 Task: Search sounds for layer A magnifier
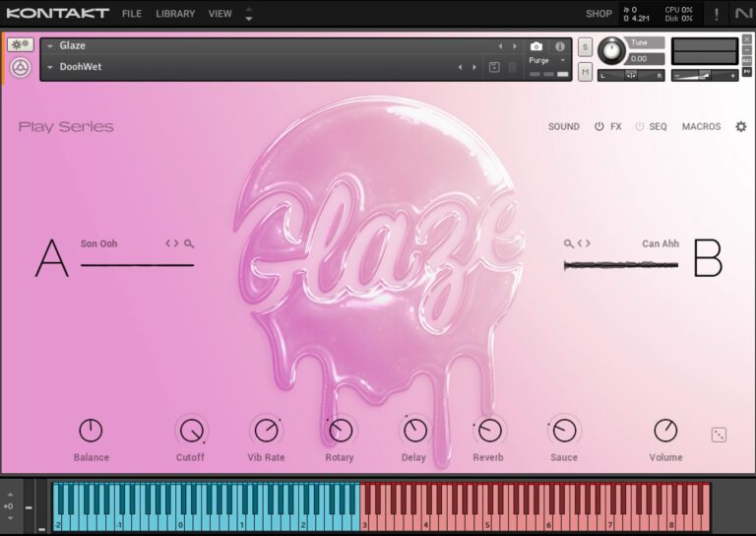click(x=189, y=243)
